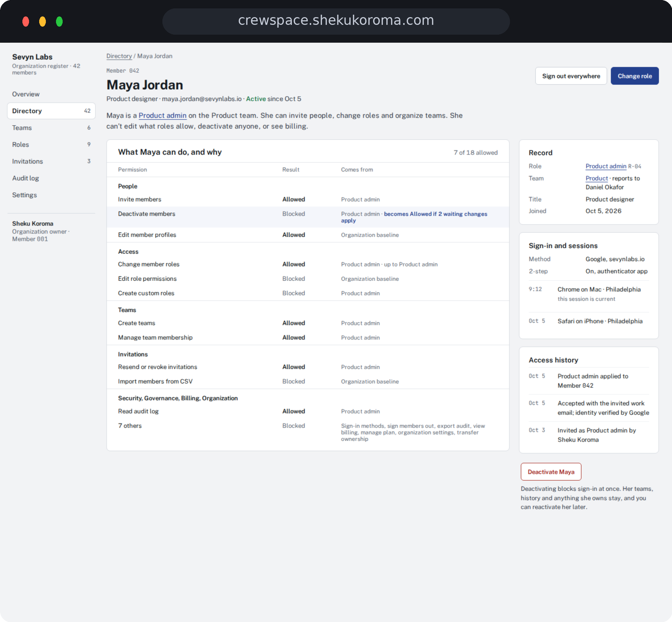Select Import members from CSV row

coord(308,382)
